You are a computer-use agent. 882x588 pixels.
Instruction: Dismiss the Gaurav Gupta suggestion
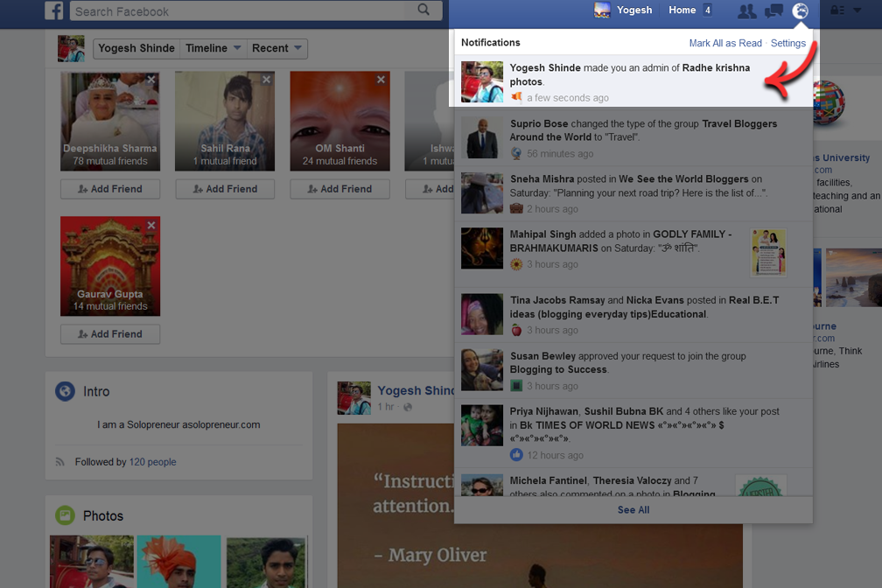pos(151,225)
